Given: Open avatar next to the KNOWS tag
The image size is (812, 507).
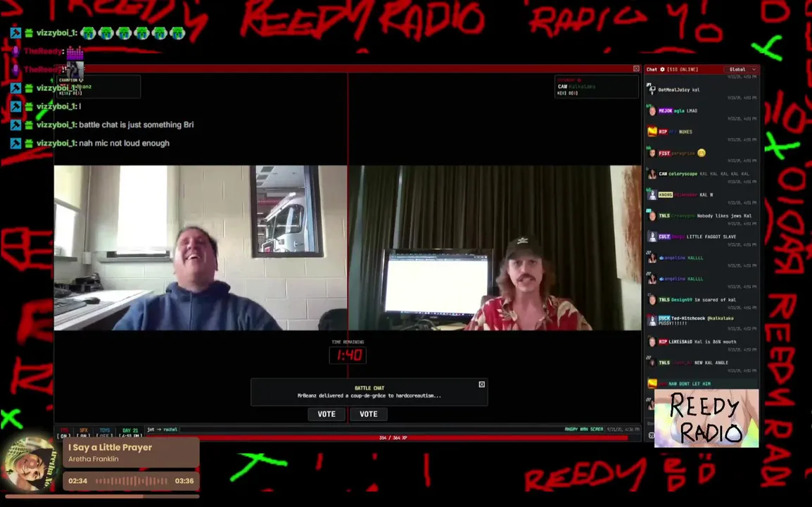Looking at the screenshot, I should [x=652, y=195].
